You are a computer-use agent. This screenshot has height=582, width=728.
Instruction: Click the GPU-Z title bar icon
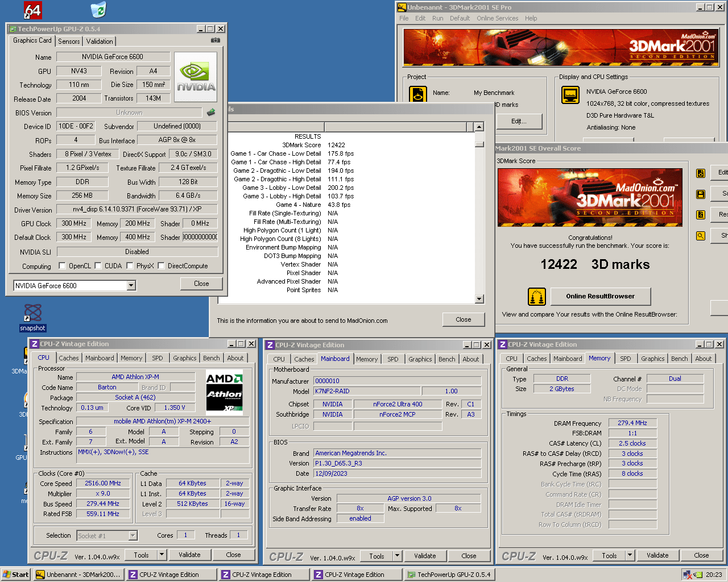12,29
